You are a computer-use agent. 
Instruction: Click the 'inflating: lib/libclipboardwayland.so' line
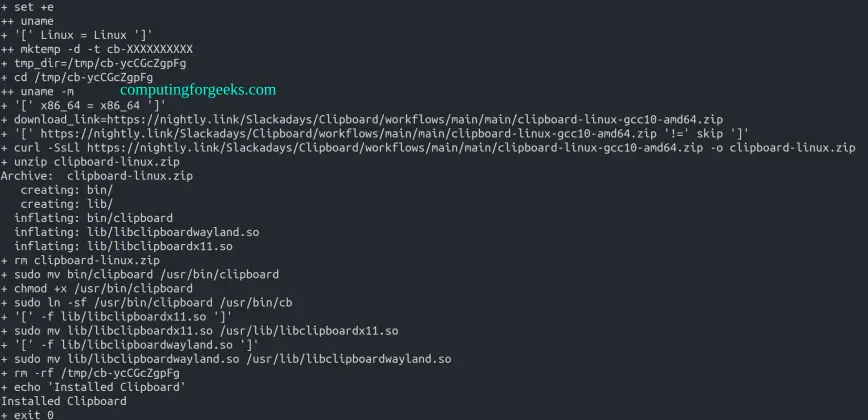pyautogui.click(x=137, y=232)
